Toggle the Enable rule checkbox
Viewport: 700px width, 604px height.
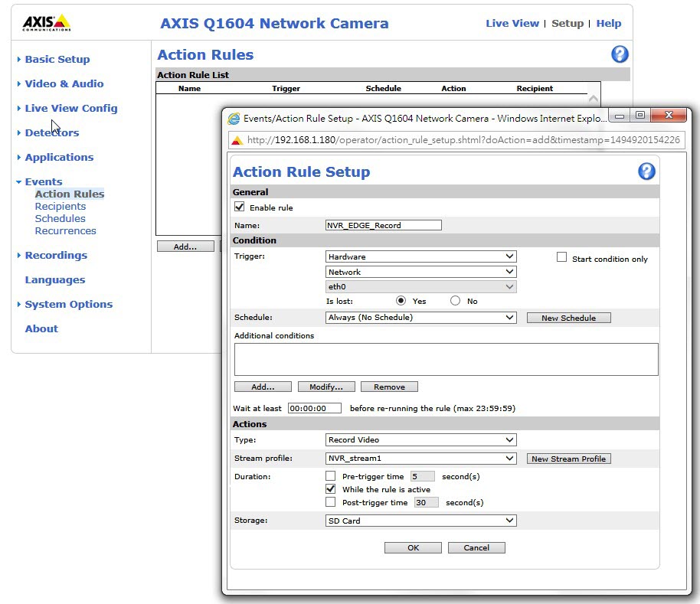coord(239,207)
